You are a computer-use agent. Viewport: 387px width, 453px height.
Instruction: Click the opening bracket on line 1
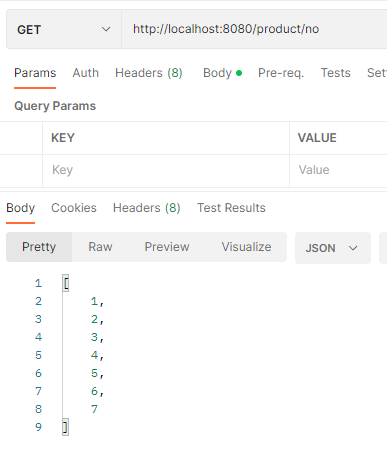[66, 283]
